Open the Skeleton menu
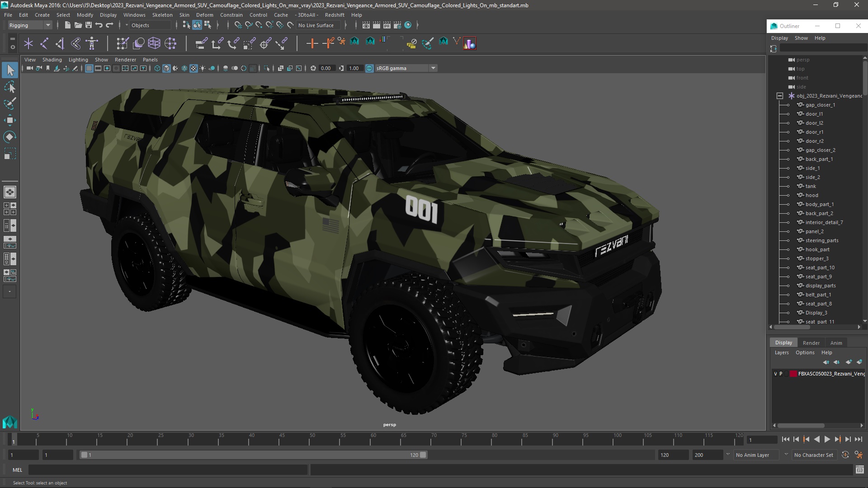Viewport: 868px width, 488px height. pos(162,15)
